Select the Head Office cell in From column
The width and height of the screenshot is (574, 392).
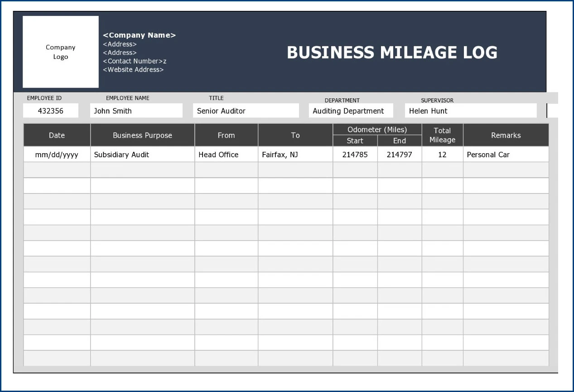point(218,155)
